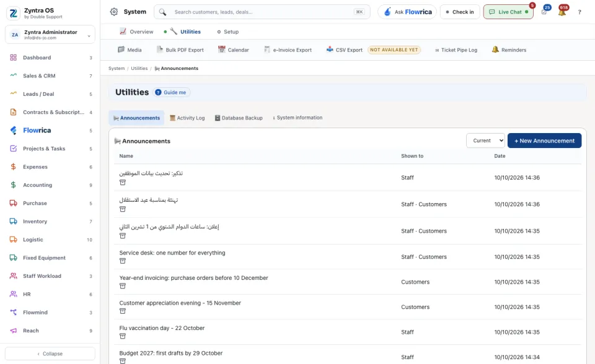Open Ask Flowrica assistant
The height and width of the screenshot is (364, 595).
[x=408, y=12]
